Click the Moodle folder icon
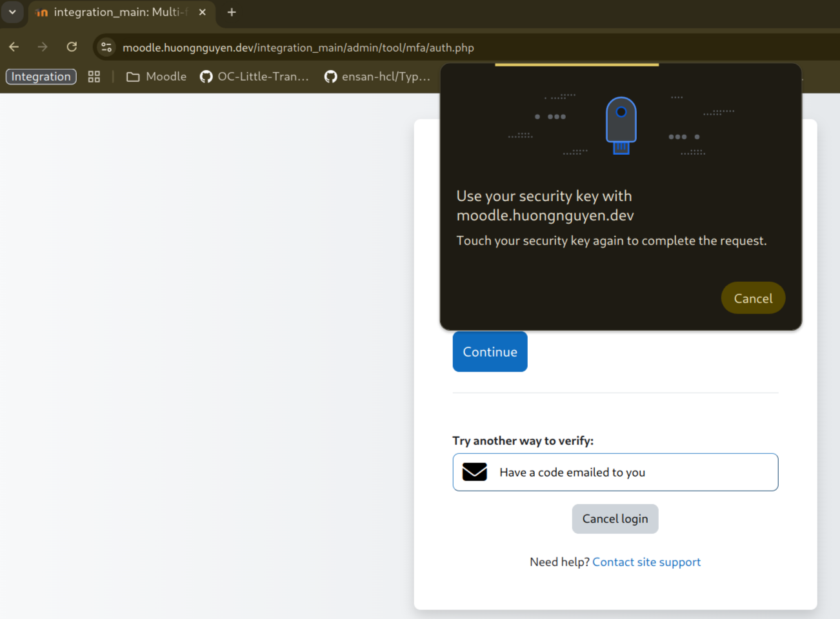Image resolution: width=840 pixels, height=619 pixels. pos(134,77)
